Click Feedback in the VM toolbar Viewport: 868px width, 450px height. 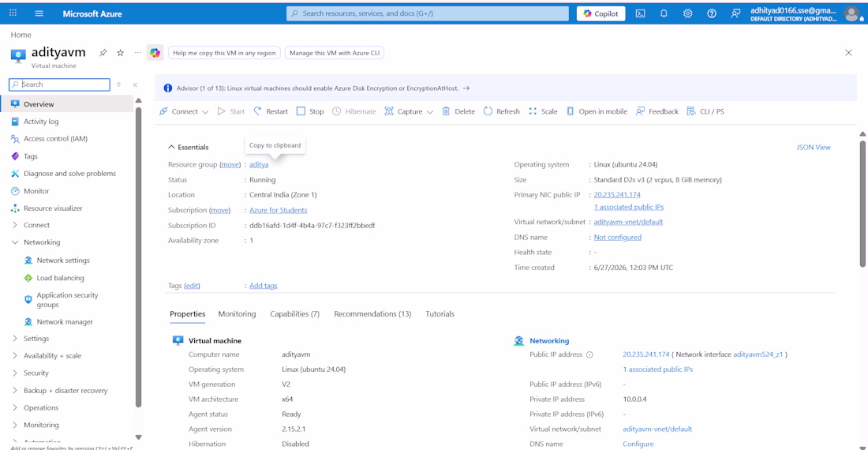click(657, 111)
